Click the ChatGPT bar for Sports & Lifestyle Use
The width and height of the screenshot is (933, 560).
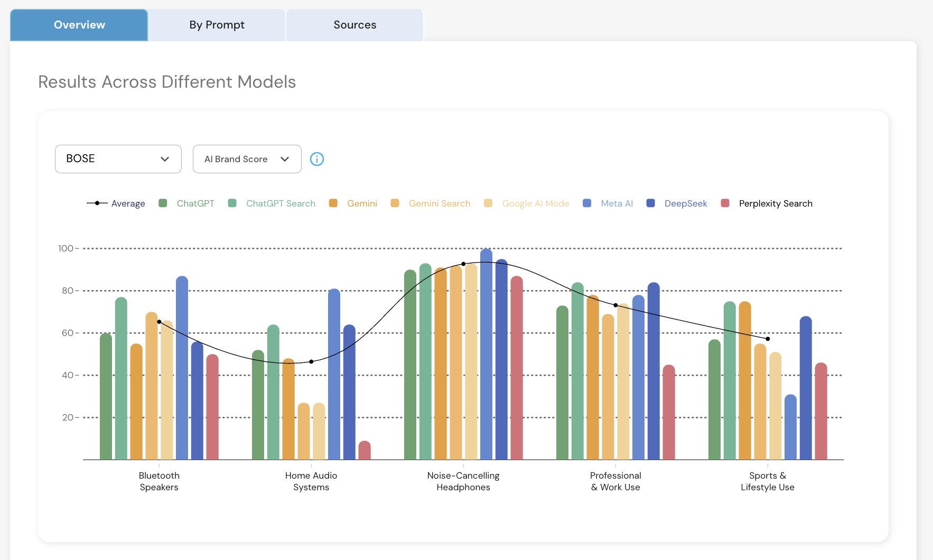(714, 399)
